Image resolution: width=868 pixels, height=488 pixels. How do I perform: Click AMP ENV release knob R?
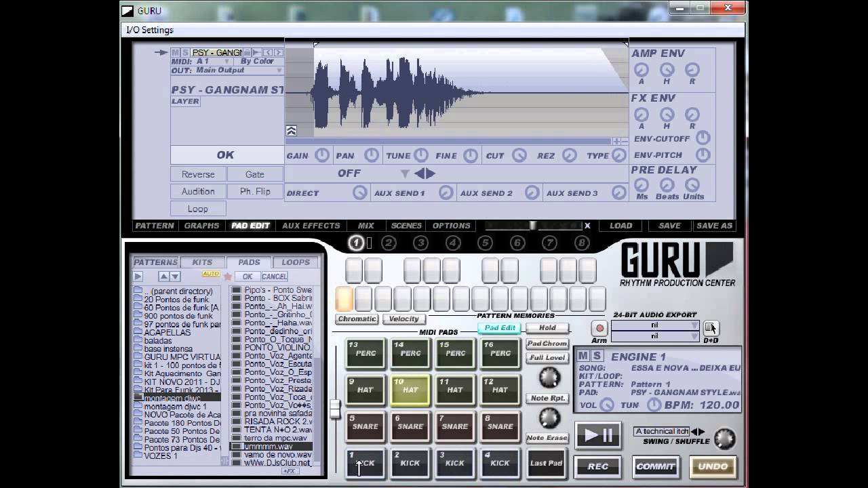(x=692, y=70)
